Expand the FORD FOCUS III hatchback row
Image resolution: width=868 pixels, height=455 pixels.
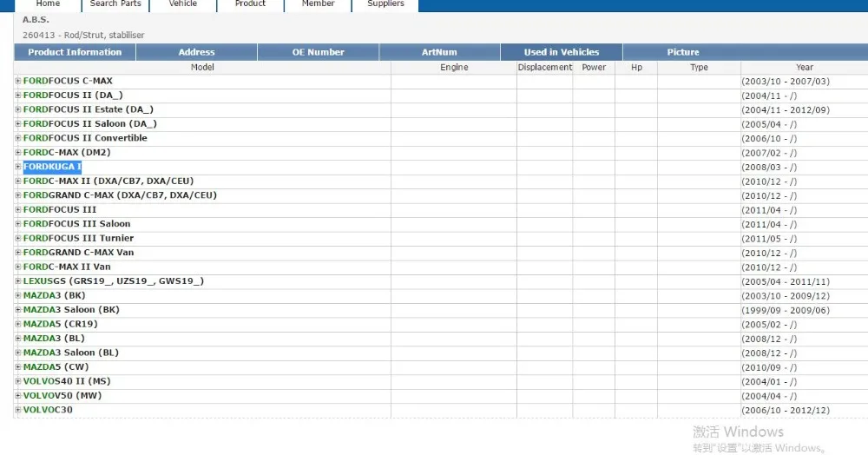(x=18, y=210)
